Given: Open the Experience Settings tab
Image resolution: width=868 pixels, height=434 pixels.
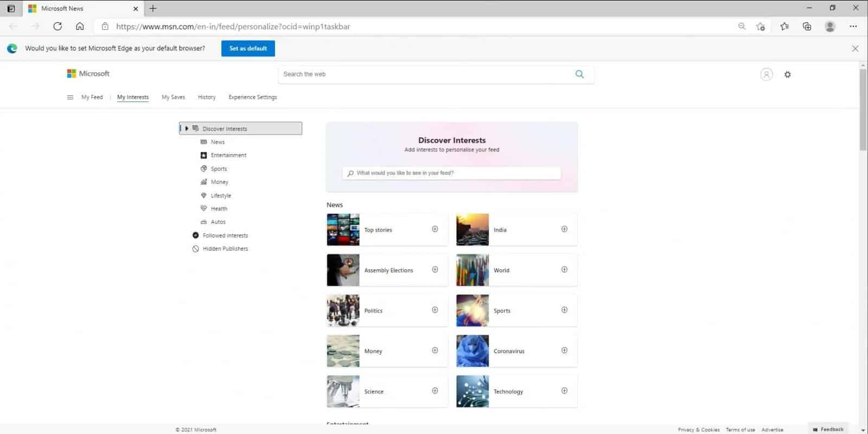Looking at the screenshot, I should click(252, 97).
